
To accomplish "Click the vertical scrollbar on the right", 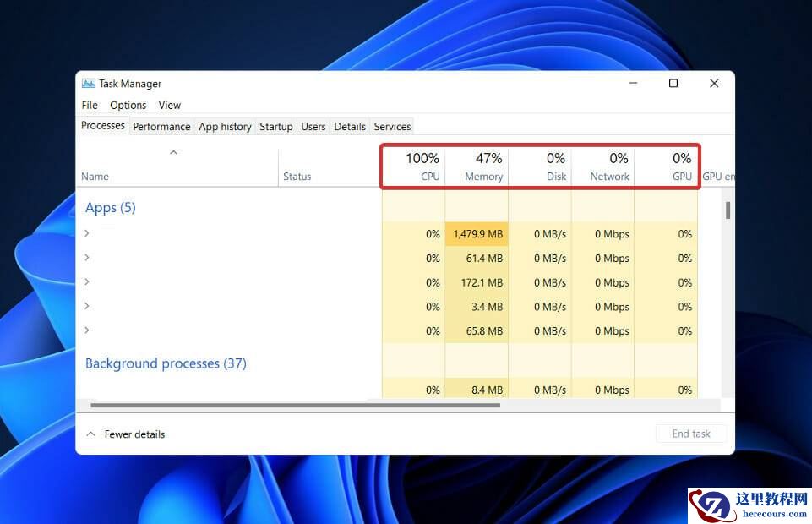I will [727, 211].
